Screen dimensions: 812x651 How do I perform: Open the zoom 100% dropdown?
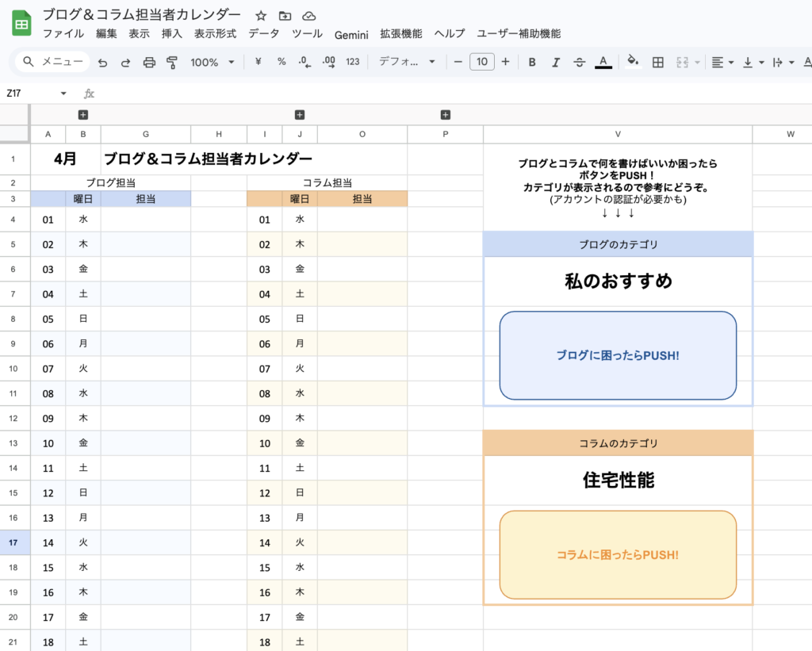point(213,62)
